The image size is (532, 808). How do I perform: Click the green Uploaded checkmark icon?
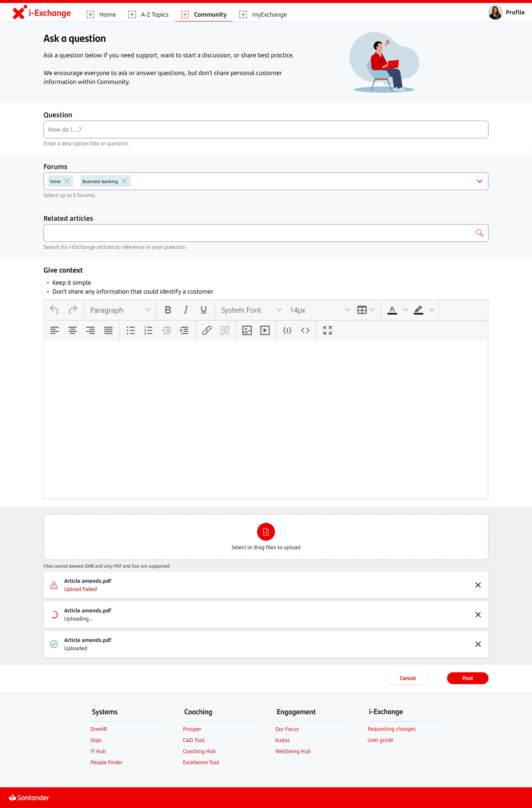tap(54, 644)
